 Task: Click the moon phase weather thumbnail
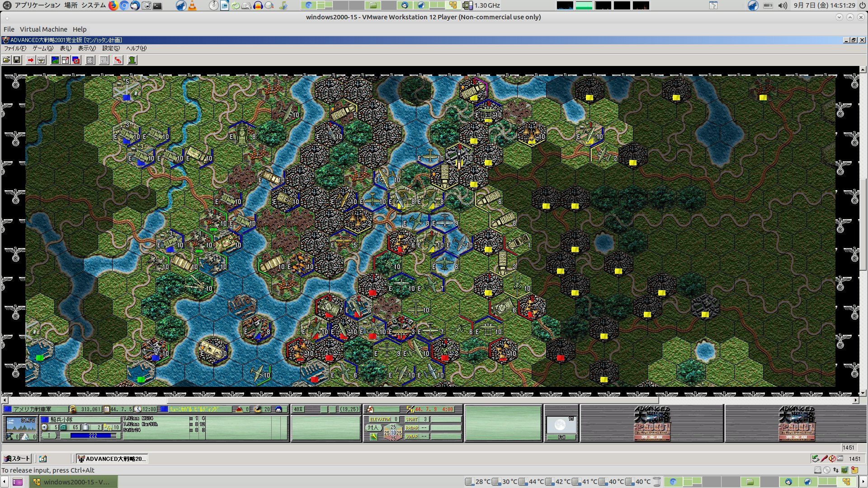[x=561, y=425]
